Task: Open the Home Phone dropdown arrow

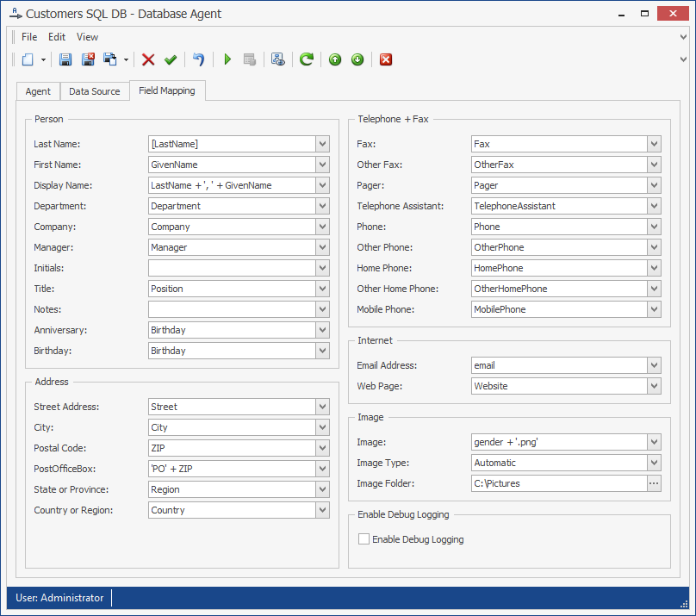Action: pos(654,268)
